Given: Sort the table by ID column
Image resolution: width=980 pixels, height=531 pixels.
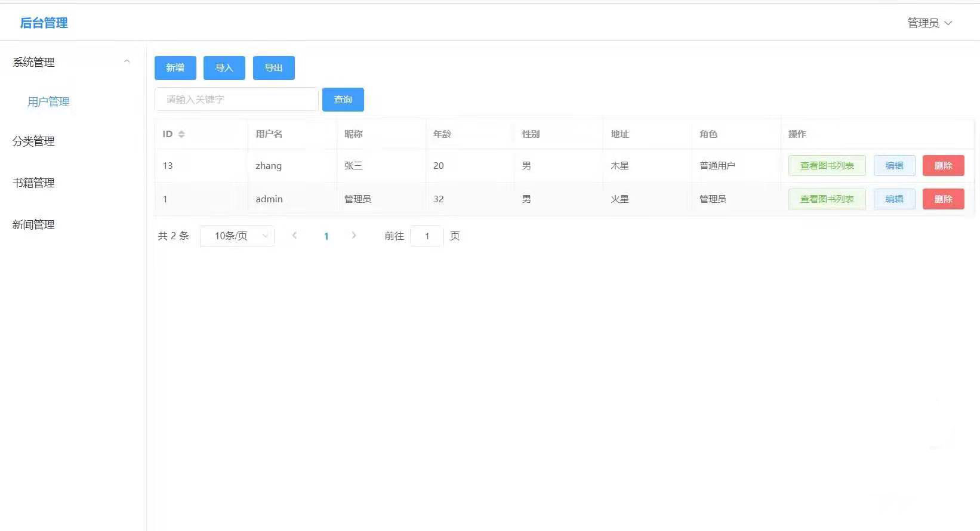Looking at the screenshot, I should [181, 134].
